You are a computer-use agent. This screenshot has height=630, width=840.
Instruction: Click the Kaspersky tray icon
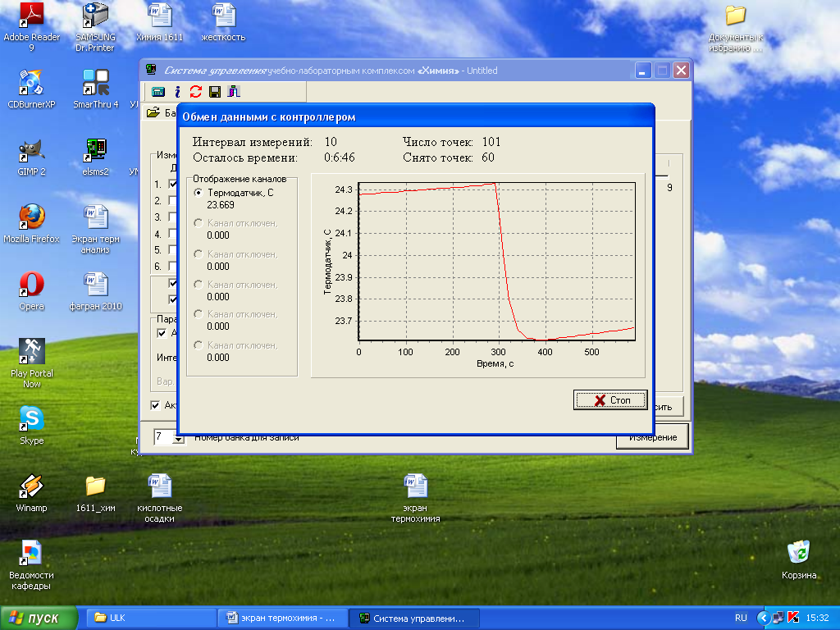point(793,618)
